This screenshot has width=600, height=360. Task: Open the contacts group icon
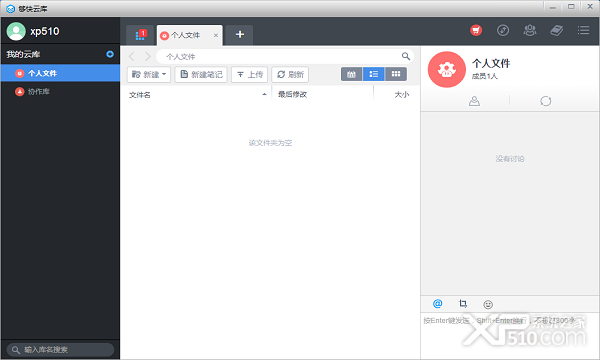point(530,30)
